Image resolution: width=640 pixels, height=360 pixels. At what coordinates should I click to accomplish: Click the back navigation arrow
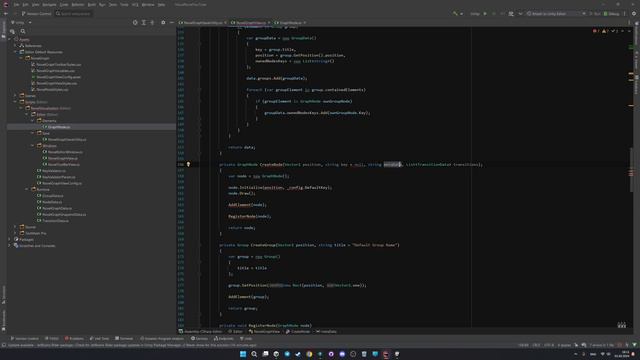click(6, 13)
